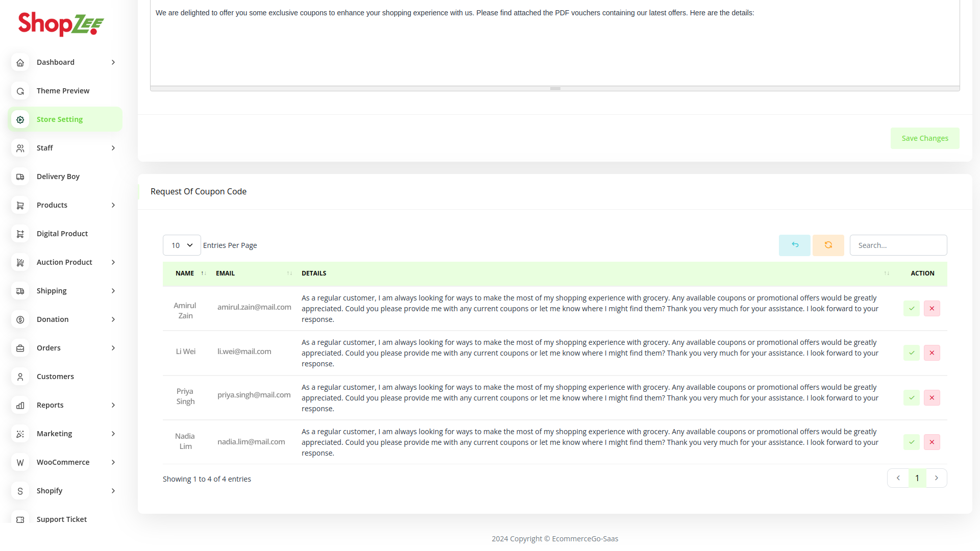Viewport: 980px width, 551px height.
Task: Approve Amirul Zain's coupon request
Action: pyautogui.click(x=911, y=309)
